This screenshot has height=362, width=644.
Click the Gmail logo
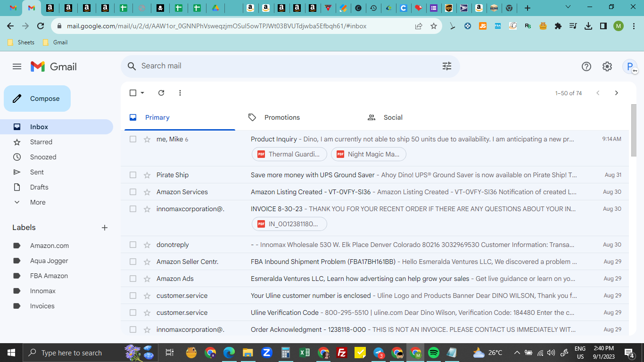click(x=53, y=66)
